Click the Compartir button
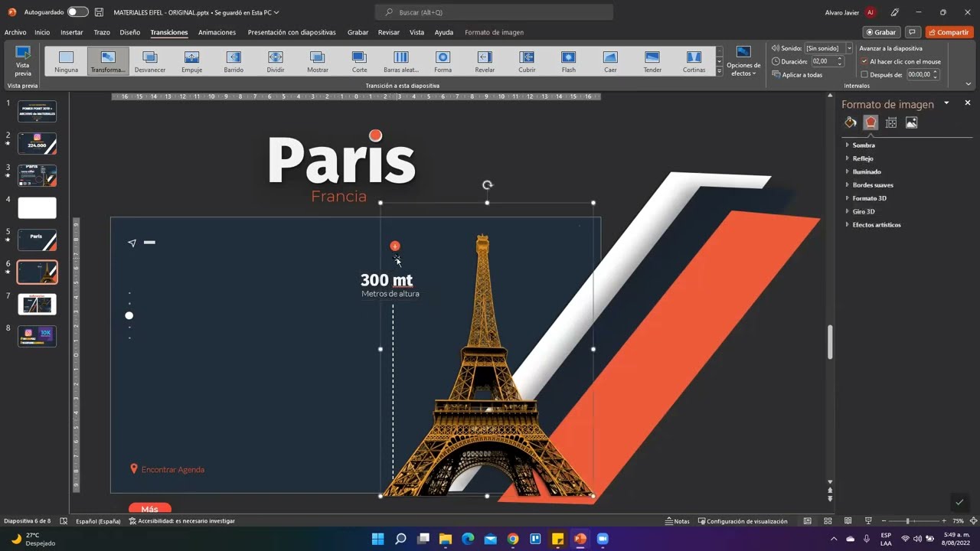Image resolution: width=980 pixels, height=551 pixels. (x=949, y=32)
